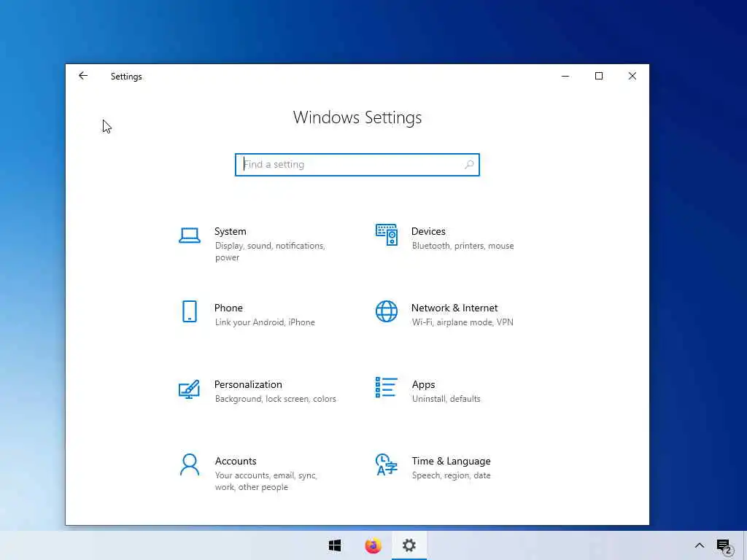Screen dimensions: 747x560
Task: Launch Firefox from the taskbar
Action: (373, 545)
